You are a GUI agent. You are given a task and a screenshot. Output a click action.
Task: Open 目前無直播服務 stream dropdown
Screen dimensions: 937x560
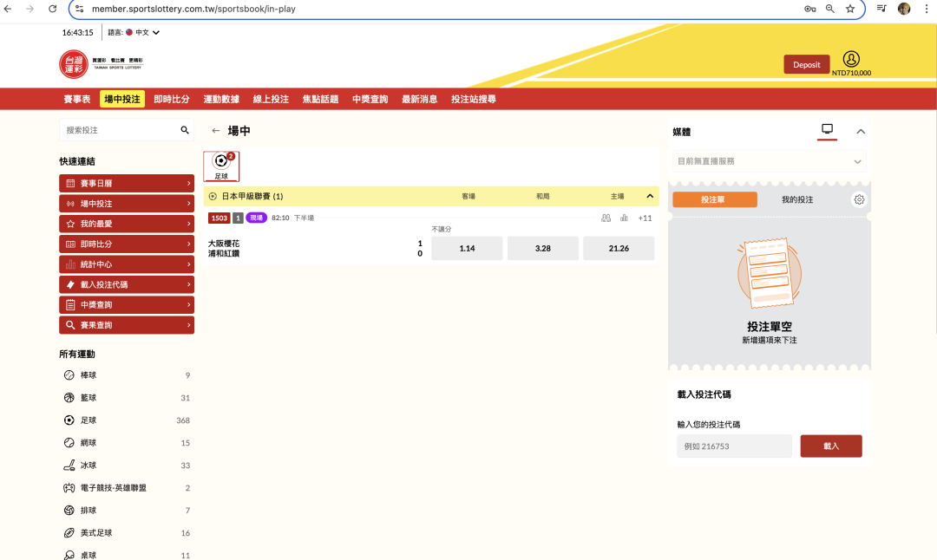pyautogui.click(x=769, y=161)
